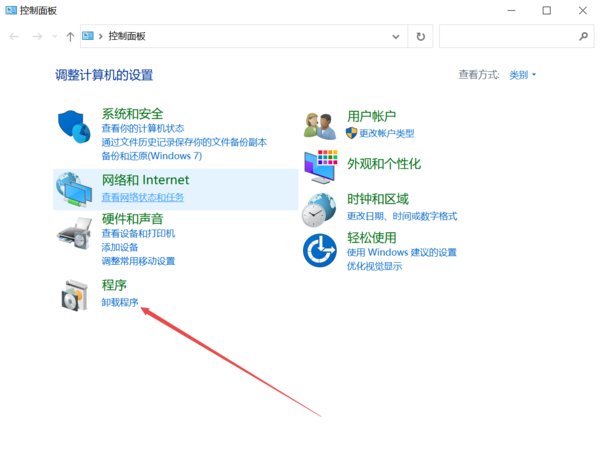
Task: Open the 卸载程序 link
Action: click(x=120, y=303)
